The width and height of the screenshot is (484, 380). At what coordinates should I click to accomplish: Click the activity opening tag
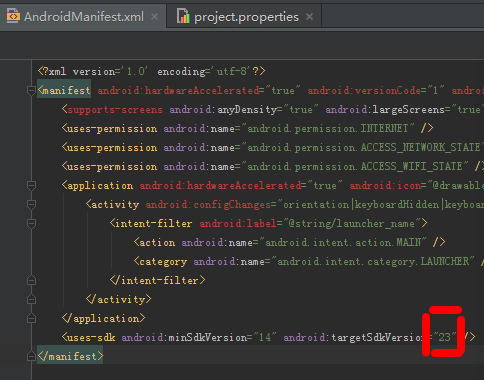(115, 204)
